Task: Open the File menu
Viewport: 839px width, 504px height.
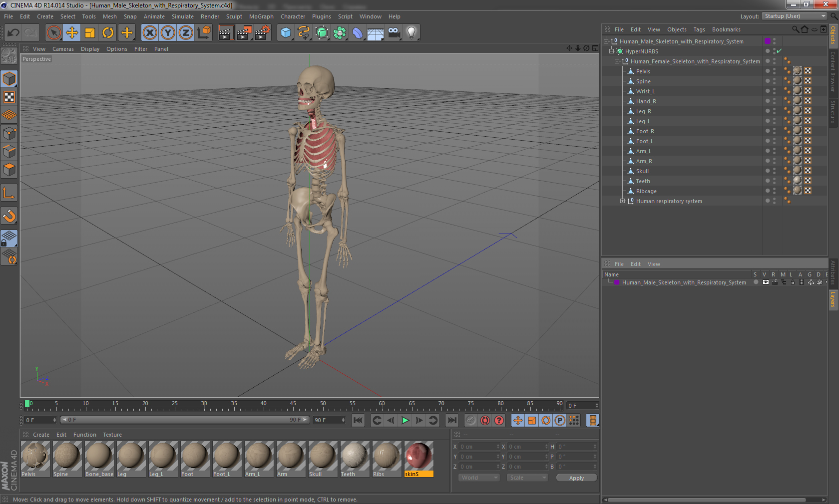Action: 8,16
